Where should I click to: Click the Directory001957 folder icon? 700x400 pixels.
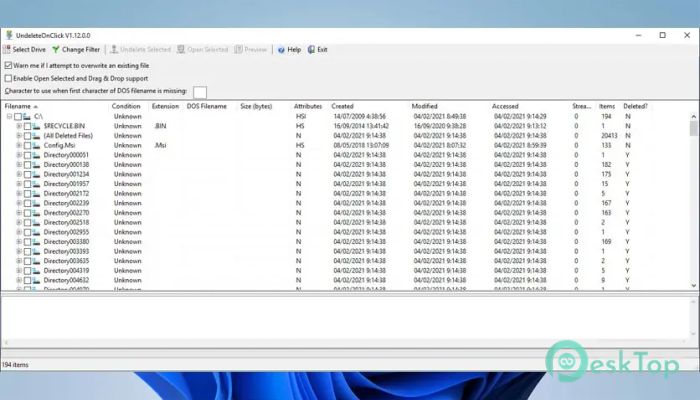coord(36,184)
